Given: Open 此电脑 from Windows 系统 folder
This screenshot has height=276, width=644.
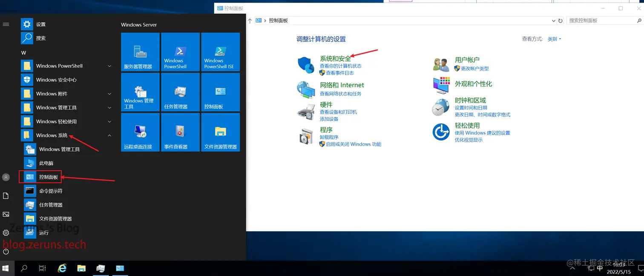Looking at the screenshot, I should (x=46, y=163).
